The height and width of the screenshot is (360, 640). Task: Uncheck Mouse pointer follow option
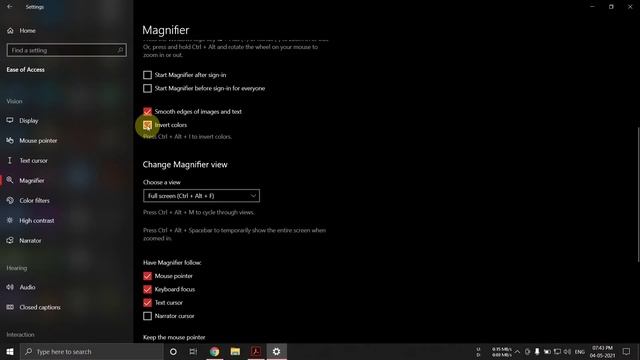(x=147, y=276)
